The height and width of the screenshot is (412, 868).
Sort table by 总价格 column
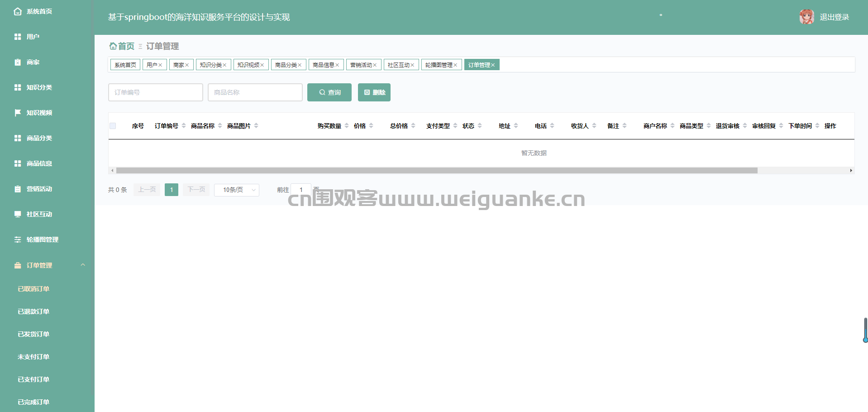(413, 126)
